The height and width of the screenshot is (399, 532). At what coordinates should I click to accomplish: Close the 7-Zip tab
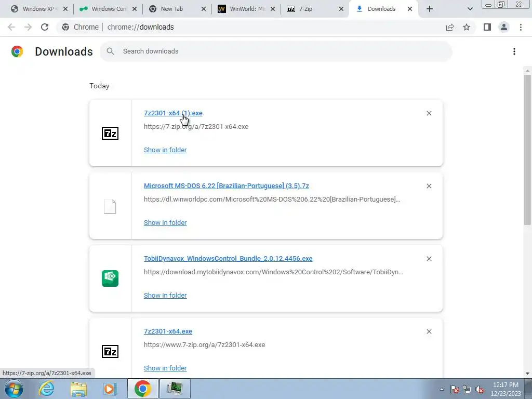click(x=341, y=9)
